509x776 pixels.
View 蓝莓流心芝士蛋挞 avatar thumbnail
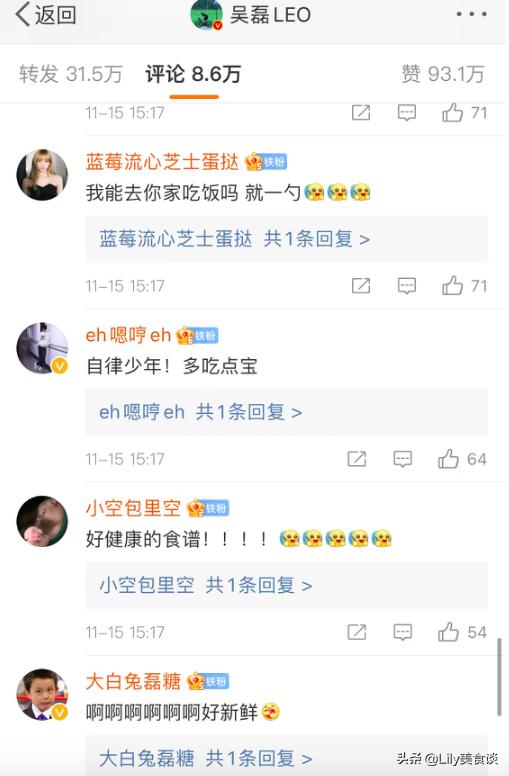coord(42,175)
